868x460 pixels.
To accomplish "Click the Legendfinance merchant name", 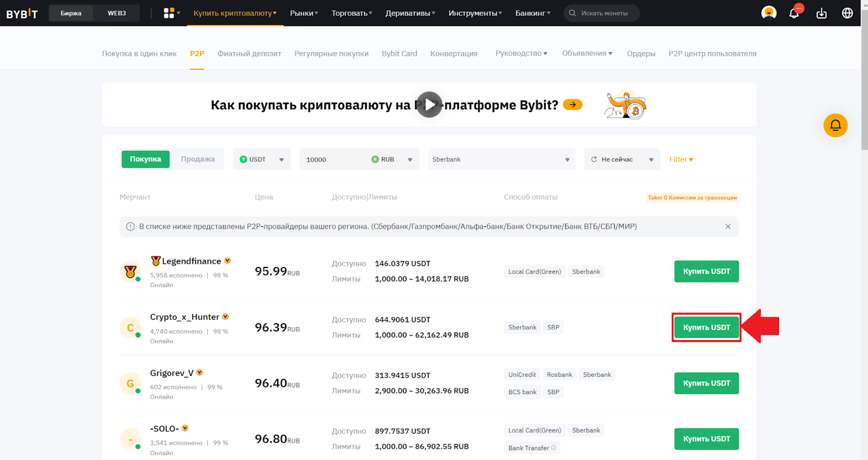I will click(191, 261).
